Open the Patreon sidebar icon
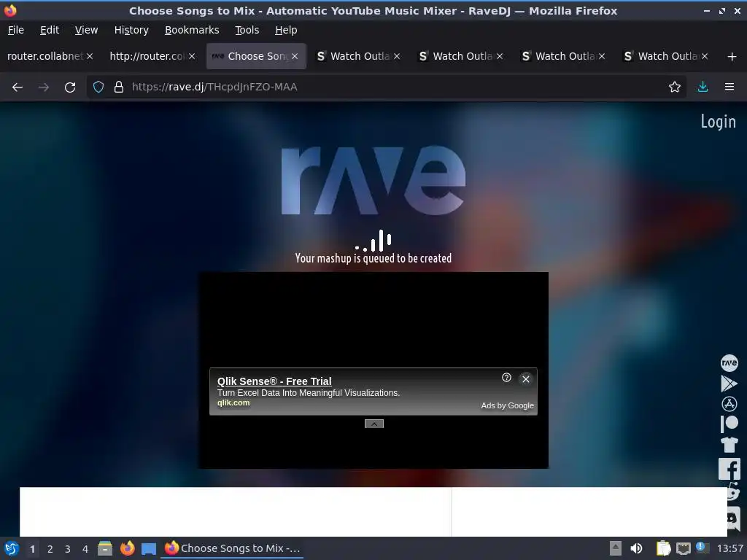This screenshot has width=747, height=560. pos(729,424)
